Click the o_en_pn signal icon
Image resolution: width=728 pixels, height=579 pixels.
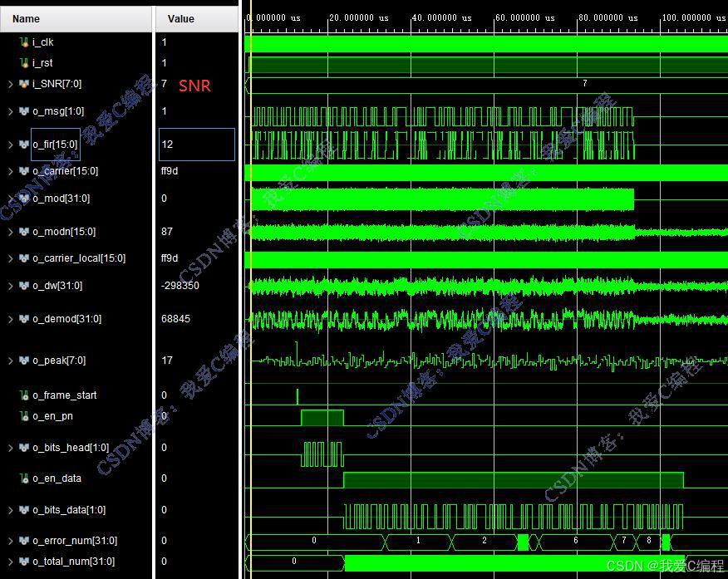[24, 415]
